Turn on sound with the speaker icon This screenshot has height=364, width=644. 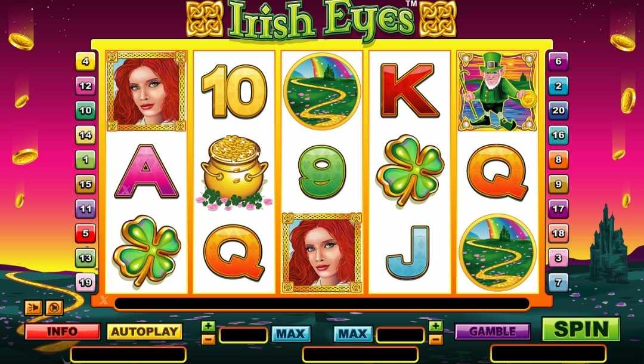(33, 307)
